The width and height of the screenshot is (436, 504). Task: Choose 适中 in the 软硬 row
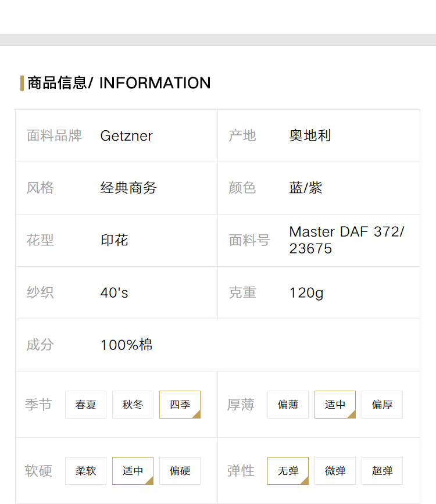(133, 470)
